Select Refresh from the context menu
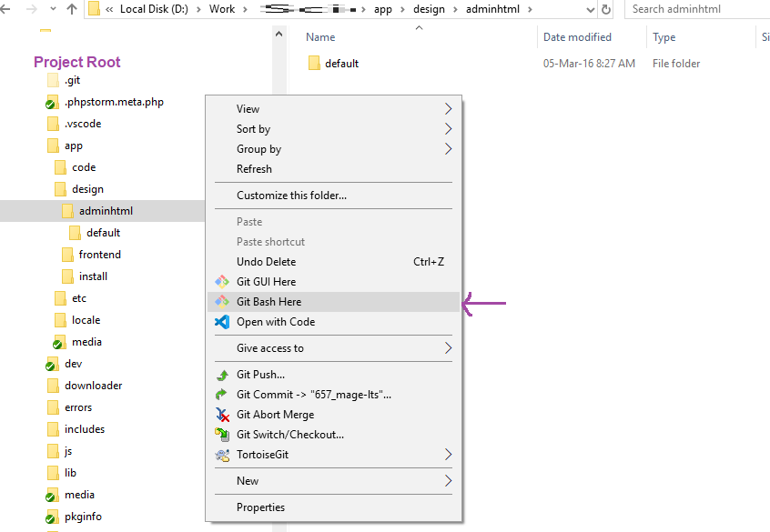This screenshot has width=770, height=532. (x=254, y=169)
